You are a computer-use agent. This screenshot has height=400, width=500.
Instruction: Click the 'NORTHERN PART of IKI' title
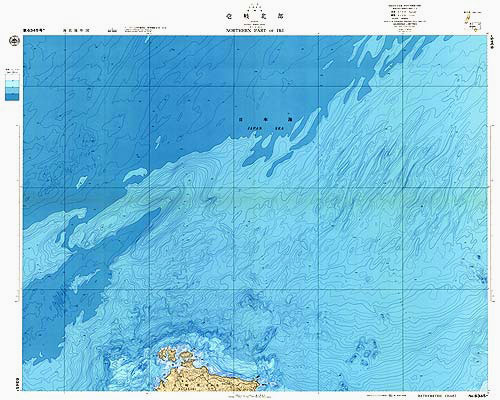point(255,30)
